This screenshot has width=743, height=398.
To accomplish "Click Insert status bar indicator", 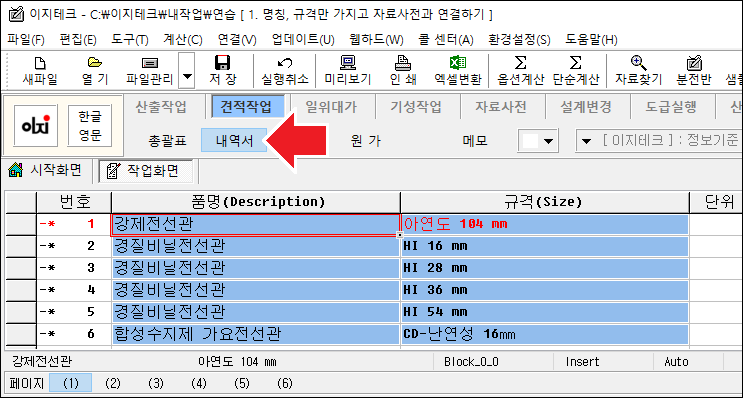I will [582, 362].
